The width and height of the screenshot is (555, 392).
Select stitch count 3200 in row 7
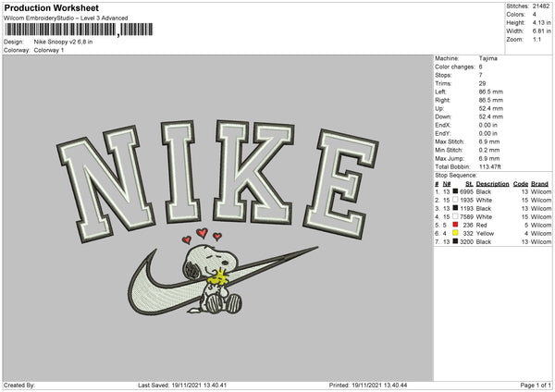click(x=466, y=242)
